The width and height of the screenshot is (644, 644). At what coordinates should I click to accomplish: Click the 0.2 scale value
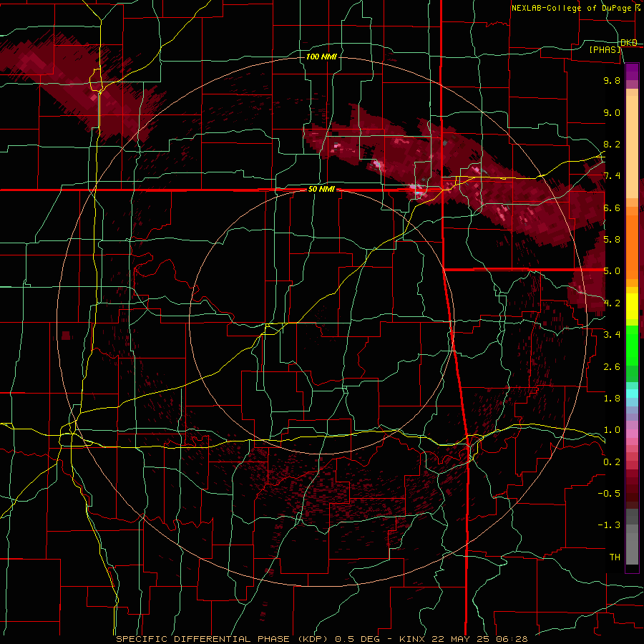point(612,462)
